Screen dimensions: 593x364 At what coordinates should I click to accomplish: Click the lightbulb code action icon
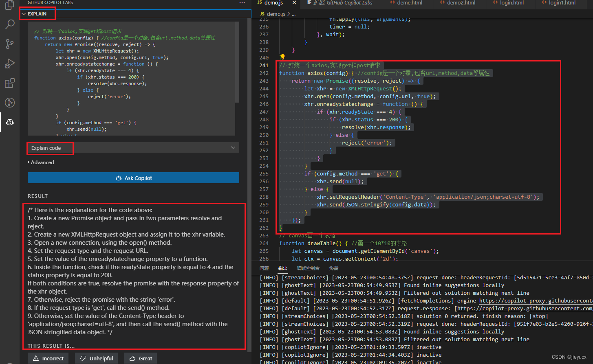pyautogui.click(x=282, y=57)
